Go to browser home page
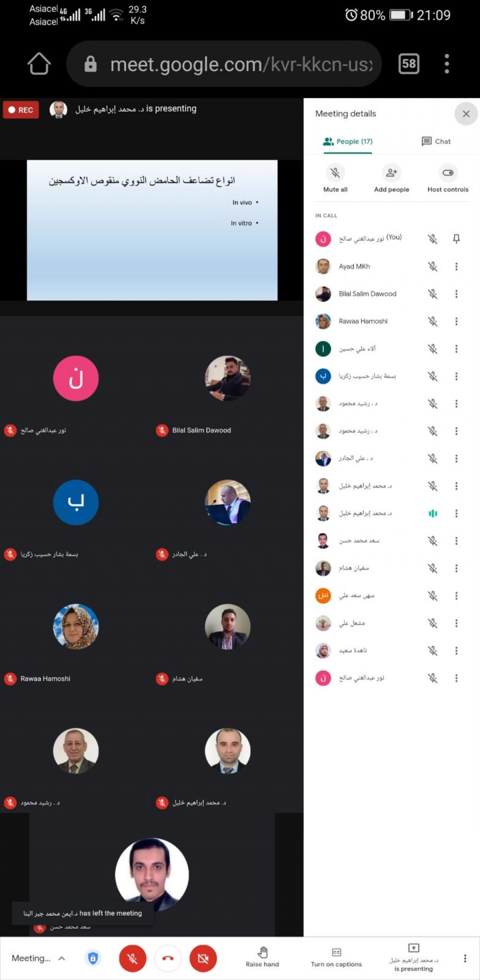This screenshot has height=980, width=480. coord(39,64)
